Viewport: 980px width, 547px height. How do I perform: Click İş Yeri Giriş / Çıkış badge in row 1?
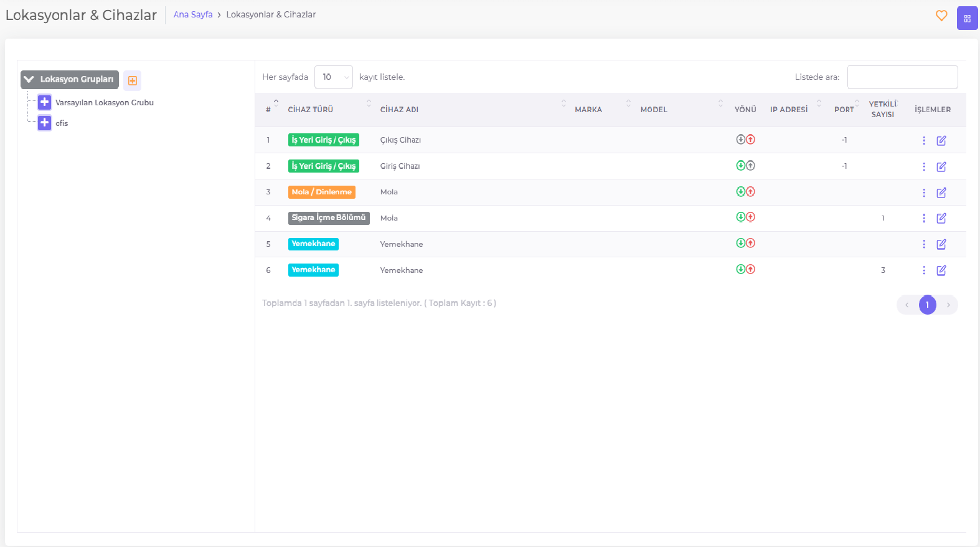point(324,140)
